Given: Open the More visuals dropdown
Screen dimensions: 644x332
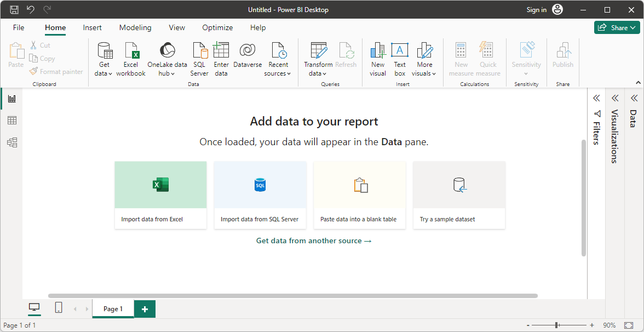Looking at the screenshot, I should (424, 60).
